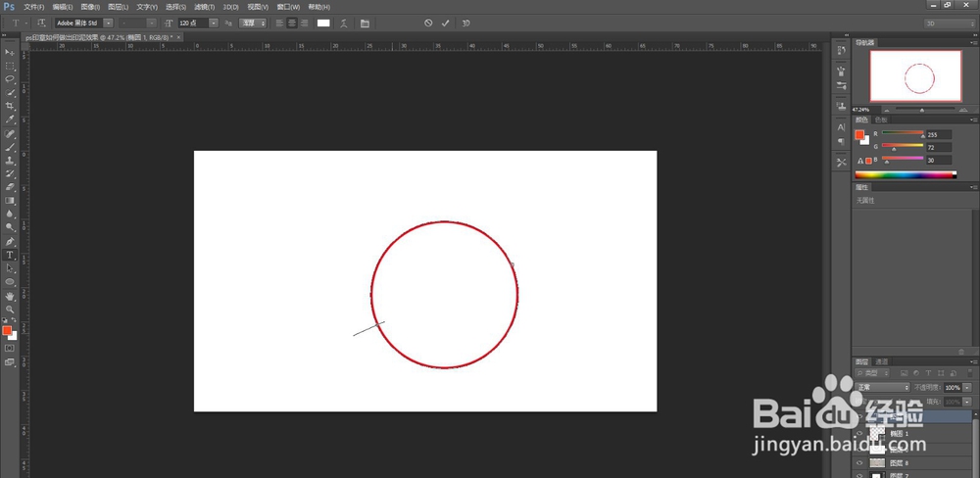
Task: Change screen mode from toolbox
Action: pos(10,361)
